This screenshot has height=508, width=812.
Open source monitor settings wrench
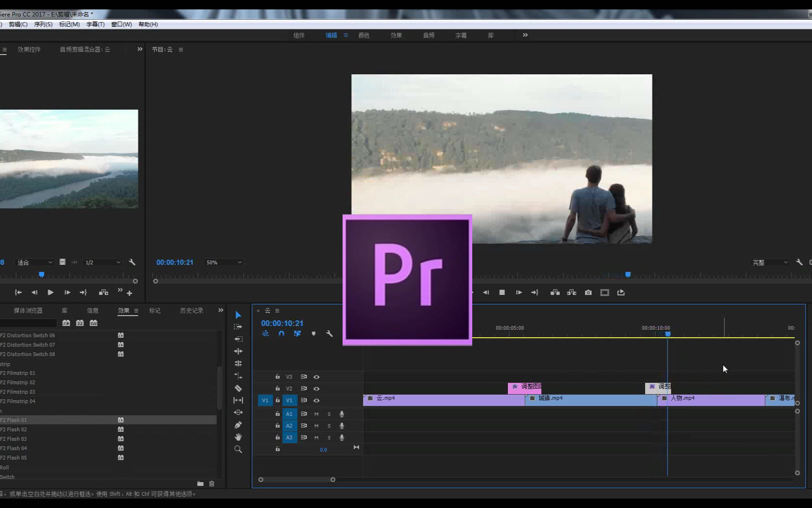point(132,262)
